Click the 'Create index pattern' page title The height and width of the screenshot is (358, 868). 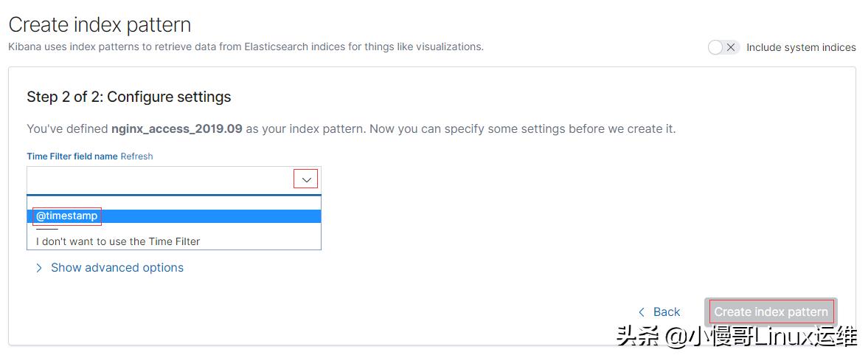point(100,24)
